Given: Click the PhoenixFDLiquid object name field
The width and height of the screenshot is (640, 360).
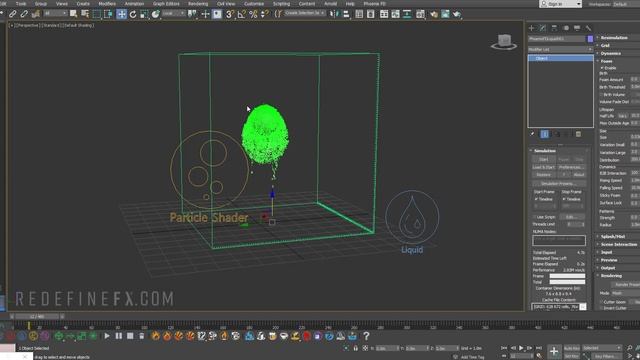Looking at the screenshot, I should point(557,39).
